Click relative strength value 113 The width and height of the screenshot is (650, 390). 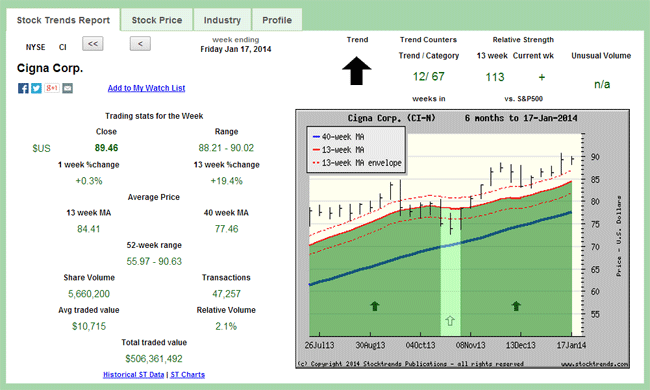(495, 77)
